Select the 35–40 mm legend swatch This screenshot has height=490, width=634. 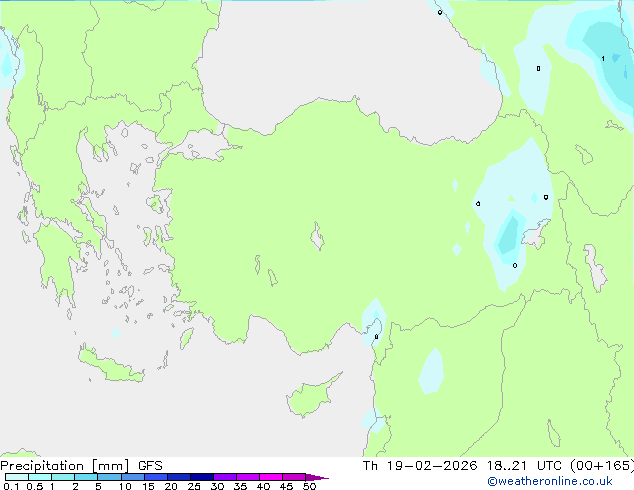[248, 477]
